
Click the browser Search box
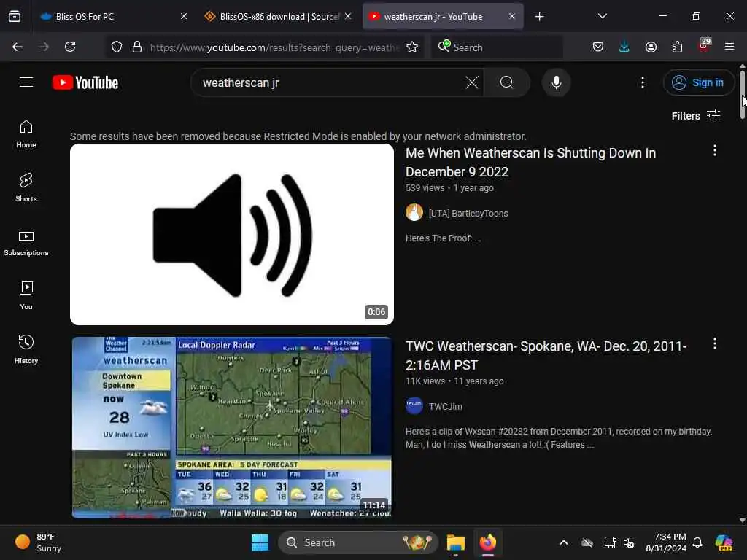pos(496,47)
